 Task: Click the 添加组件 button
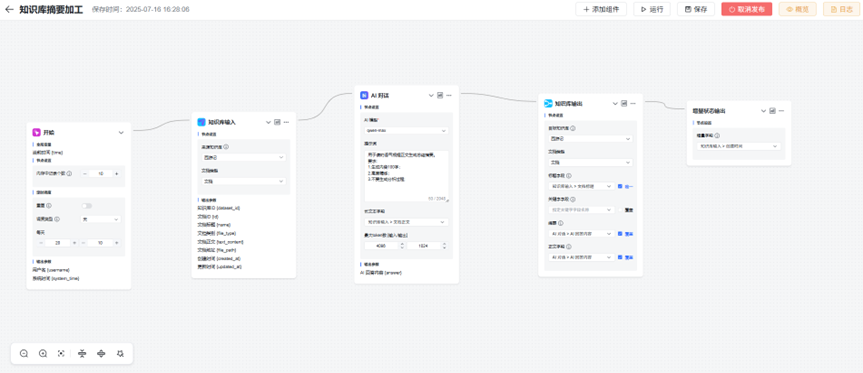click(x=601, y=9)
